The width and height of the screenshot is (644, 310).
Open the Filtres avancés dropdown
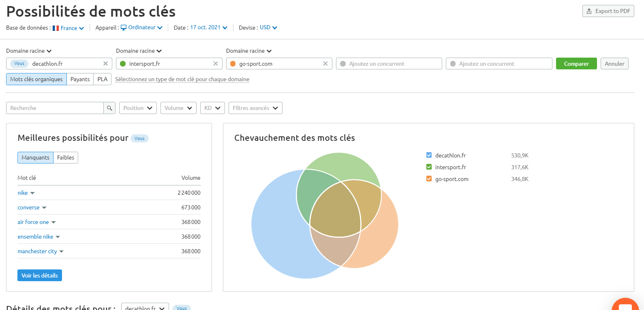255,108
